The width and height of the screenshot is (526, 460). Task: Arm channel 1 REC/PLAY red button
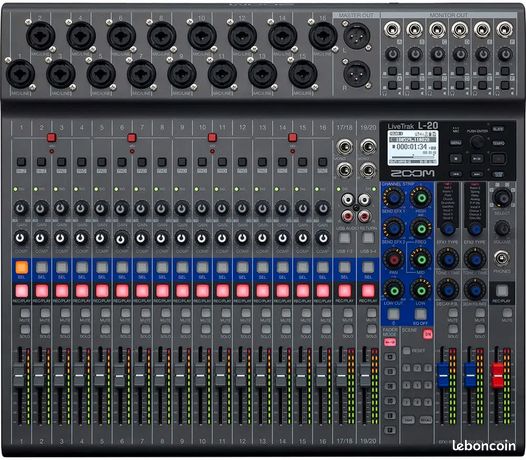(21, 291)
